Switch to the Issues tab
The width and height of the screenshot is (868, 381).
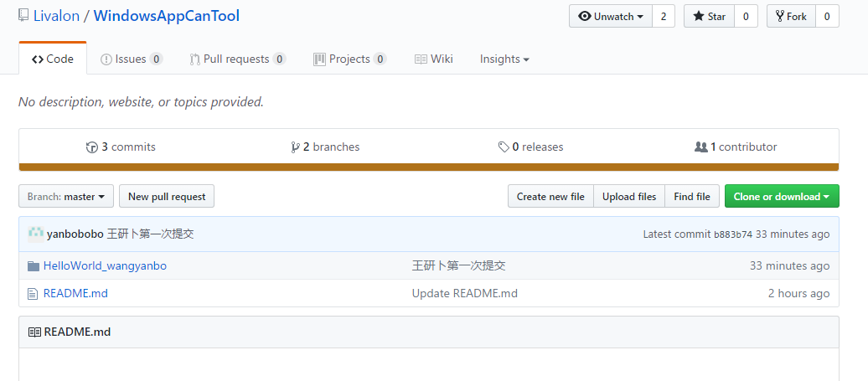click(x=132, y=59)
